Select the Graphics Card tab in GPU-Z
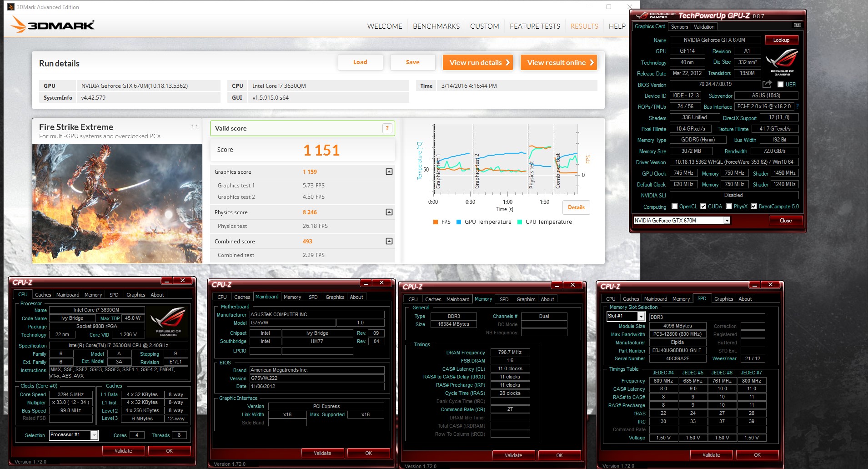The height and width of the screenshot is (469, 868). (650, 26)
